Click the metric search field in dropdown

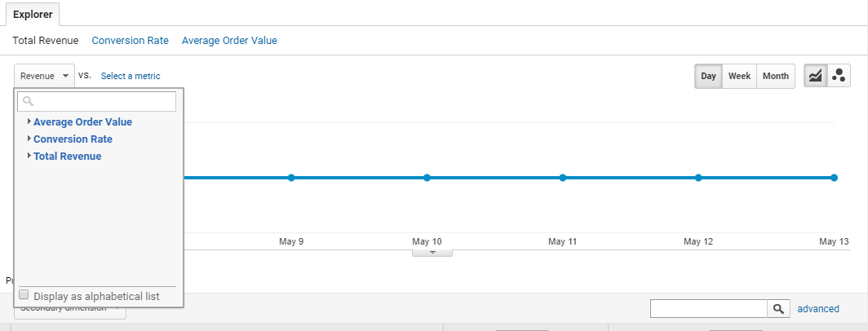point(97,101)
